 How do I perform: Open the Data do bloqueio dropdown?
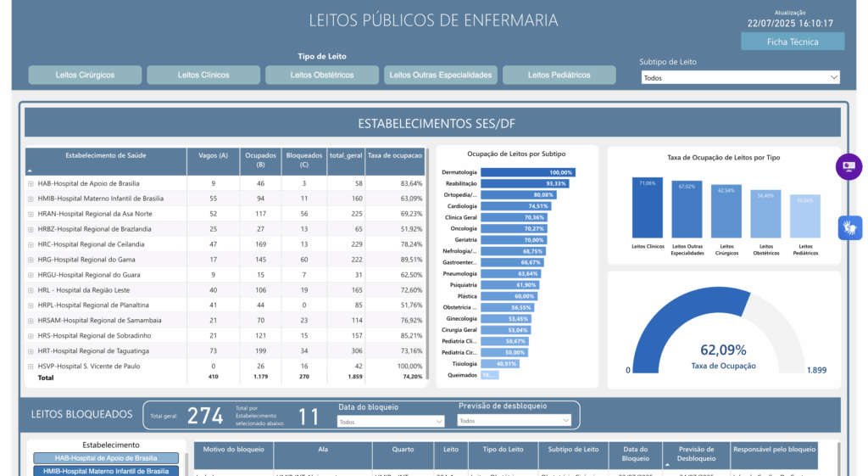[x=390, y=421]
